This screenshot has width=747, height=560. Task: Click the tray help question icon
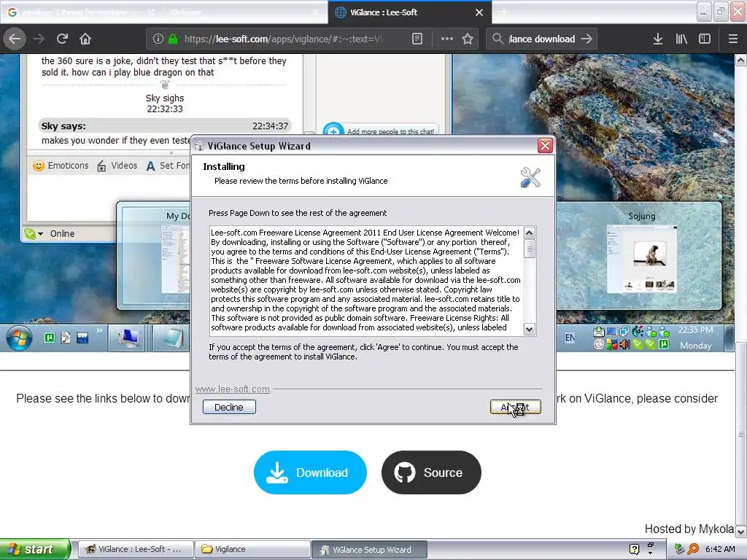coord(634,549)
